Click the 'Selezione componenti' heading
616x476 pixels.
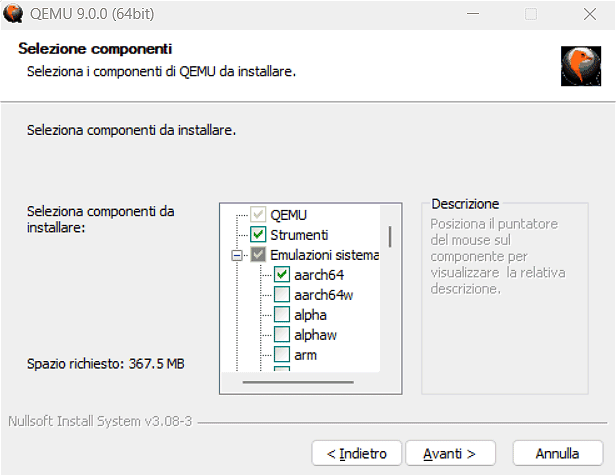point(95,49)
